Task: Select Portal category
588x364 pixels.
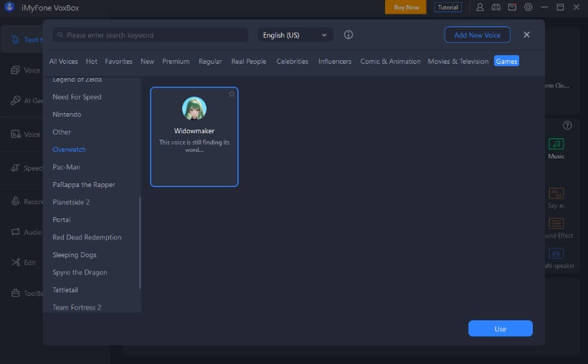Action: click(61, 220)
